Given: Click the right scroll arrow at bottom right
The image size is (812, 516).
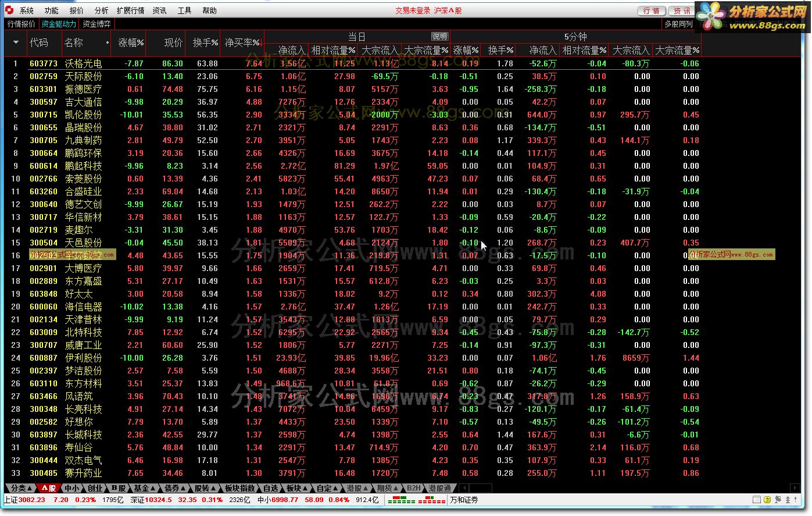Looking at the screenshot, I should (x=795, y=488).
